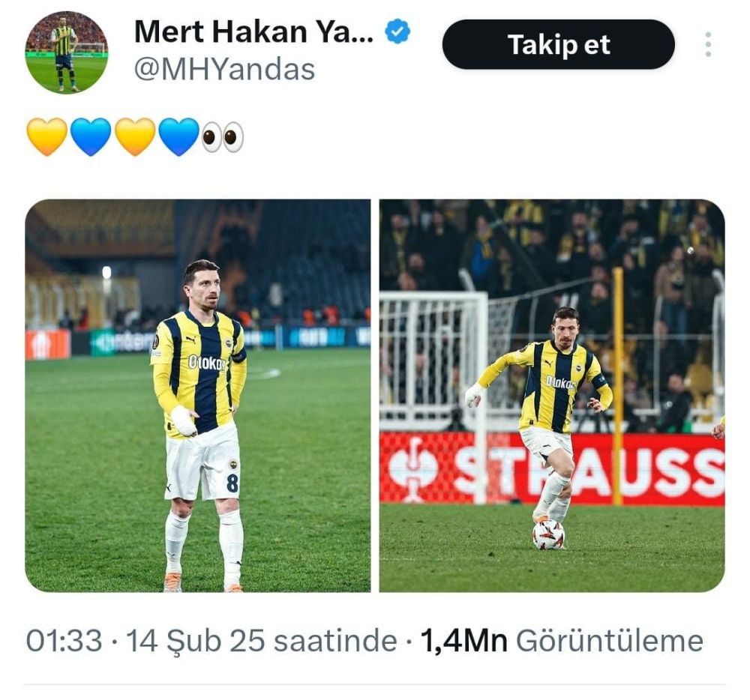Image resolution: width=750 pixels, height=700 pixels.
Task: Open Mert Hakan's round profile avatar
Action: (67, 52)
